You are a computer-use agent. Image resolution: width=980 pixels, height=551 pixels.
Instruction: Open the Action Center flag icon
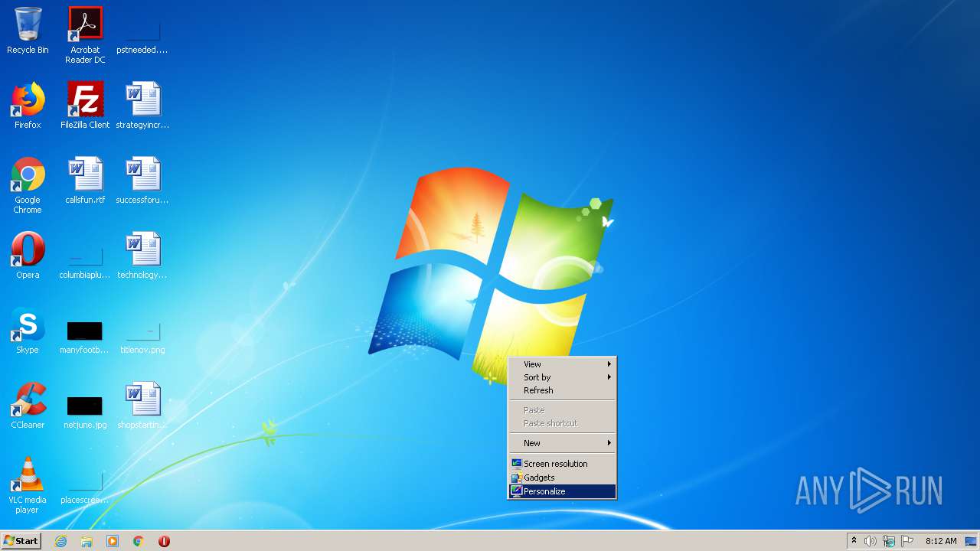click(907, 541)
